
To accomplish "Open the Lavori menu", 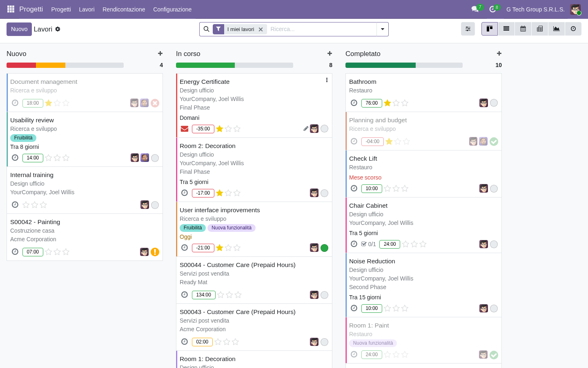I will point(87,9).
